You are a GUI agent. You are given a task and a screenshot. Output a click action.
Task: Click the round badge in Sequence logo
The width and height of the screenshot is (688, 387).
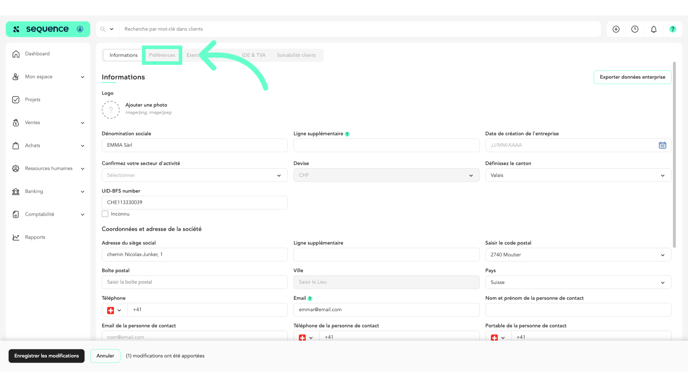[80, 29]
